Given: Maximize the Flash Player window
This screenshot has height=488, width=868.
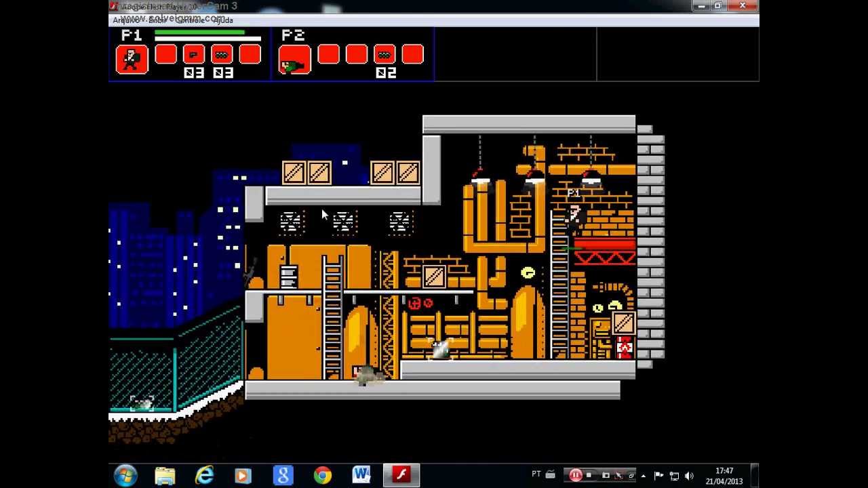Looking at the screenshot, I should click(717, 6).
